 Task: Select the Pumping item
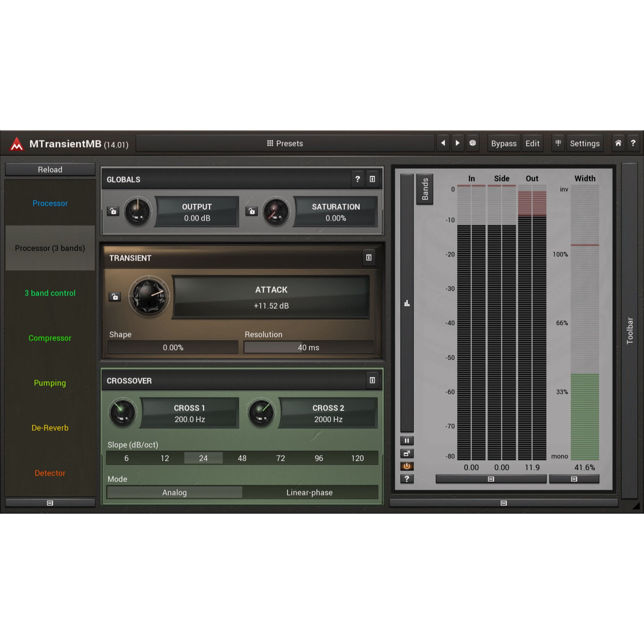coord(50,383)
